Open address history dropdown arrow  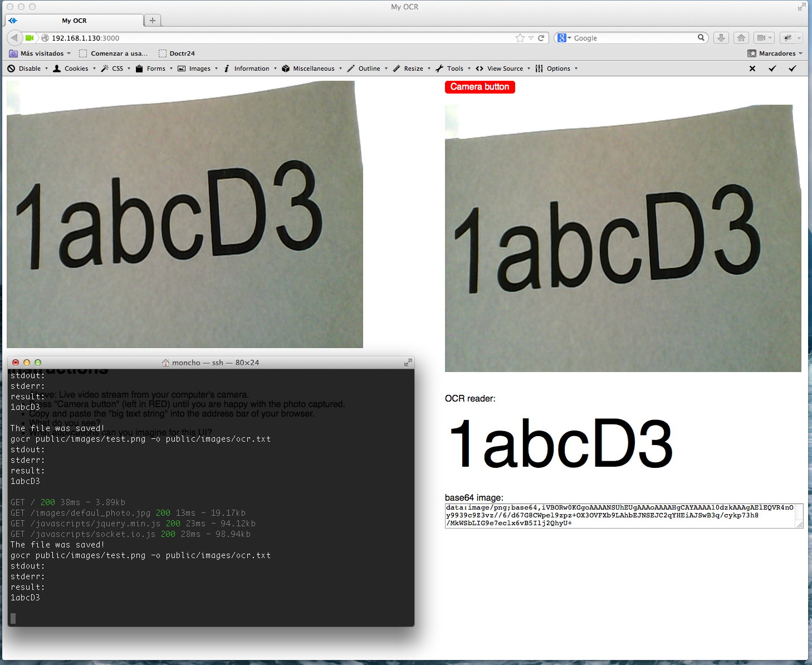pos(531,38)
